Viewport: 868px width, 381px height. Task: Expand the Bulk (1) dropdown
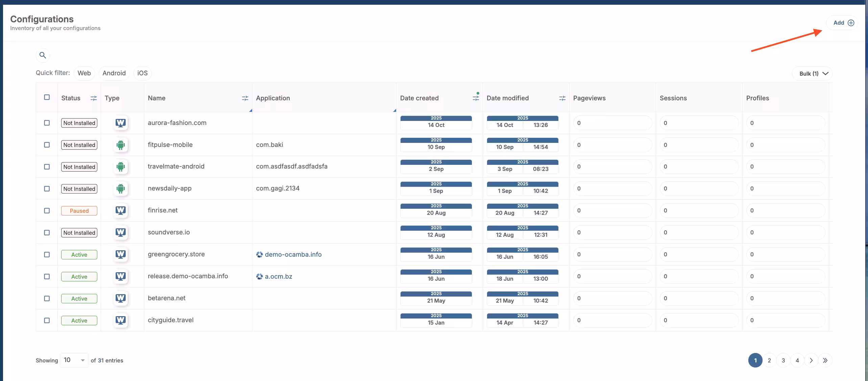[813, 74]
